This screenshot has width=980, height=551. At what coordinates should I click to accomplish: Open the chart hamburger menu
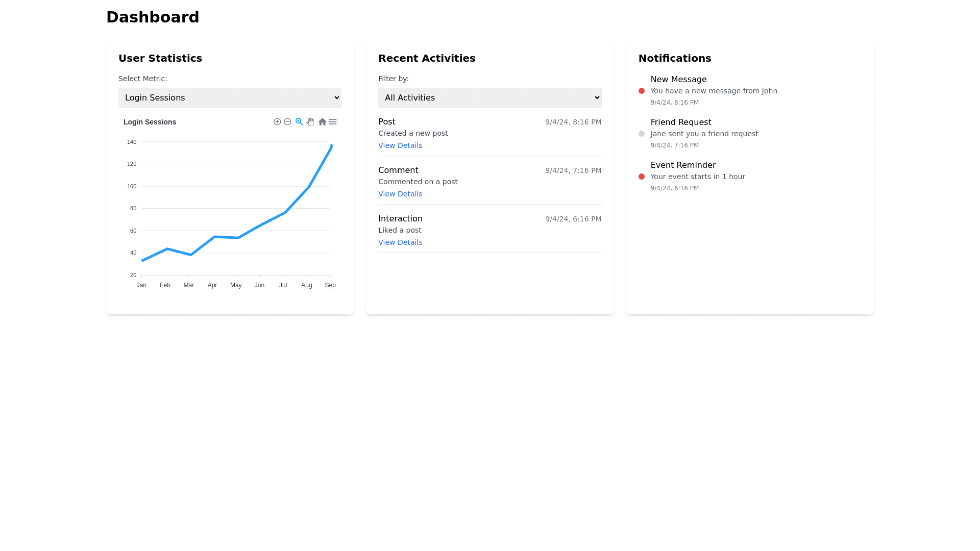(x=333, y=122)
